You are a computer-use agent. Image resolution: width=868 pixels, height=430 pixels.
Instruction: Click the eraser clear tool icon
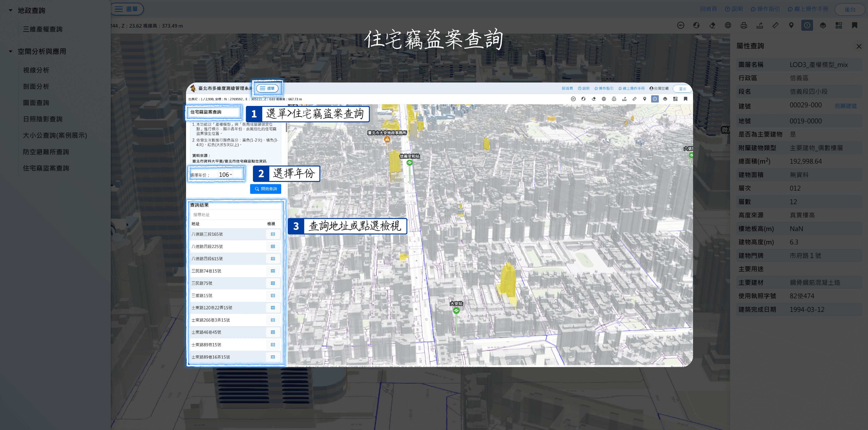(x=712, y=26)
